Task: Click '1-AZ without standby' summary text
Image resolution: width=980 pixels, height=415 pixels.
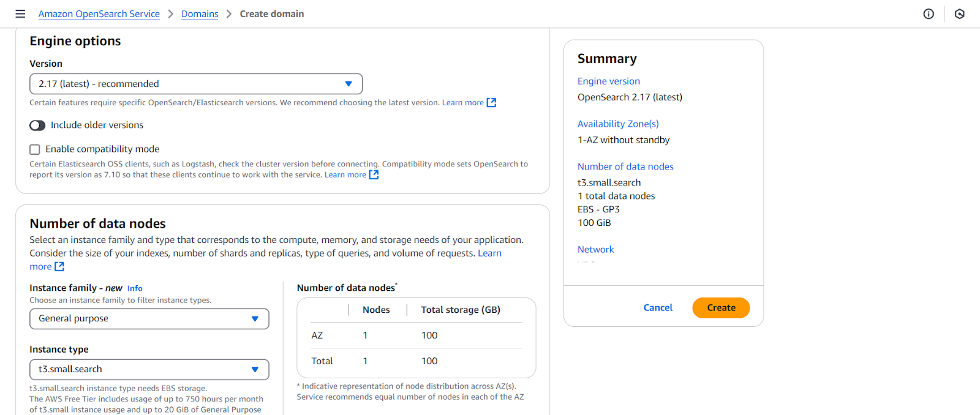Action: [624, 140]
